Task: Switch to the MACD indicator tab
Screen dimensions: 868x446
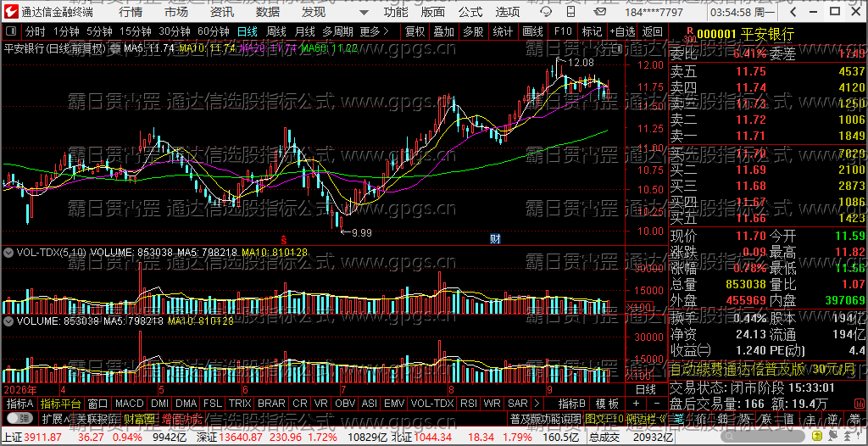Action: [130, 404]
